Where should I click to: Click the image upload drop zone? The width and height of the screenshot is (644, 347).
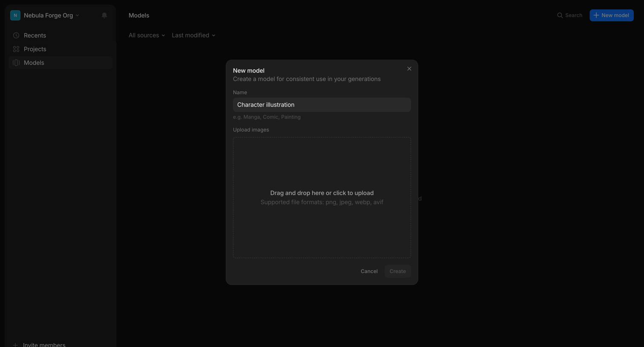[322, 197]
